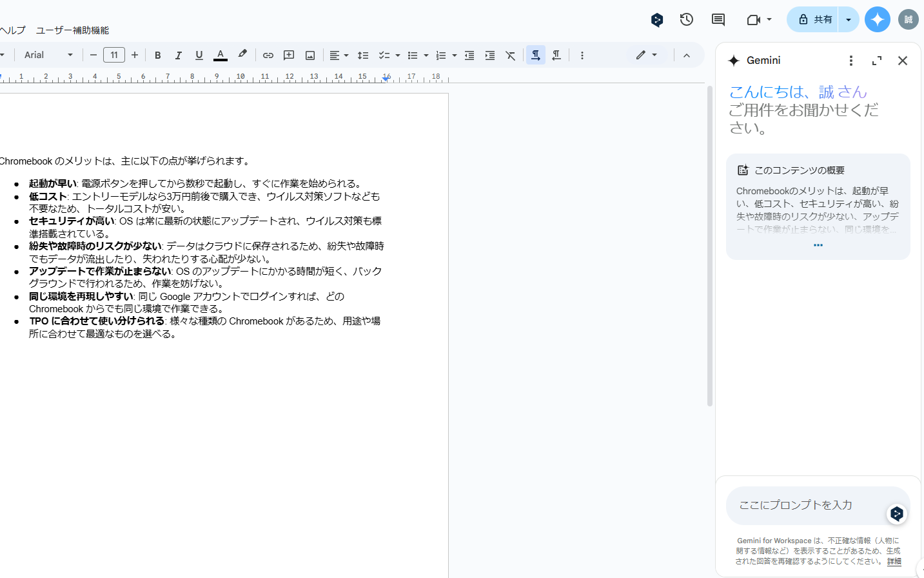Click the video call camera icon
This screenshot has width=924, height=578.
pos(753,19)
